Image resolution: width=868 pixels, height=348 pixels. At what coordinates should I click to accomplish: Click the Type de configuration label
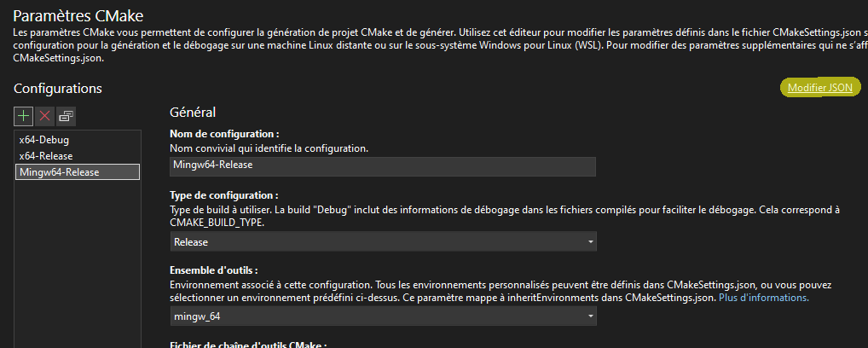click(224, 195)
